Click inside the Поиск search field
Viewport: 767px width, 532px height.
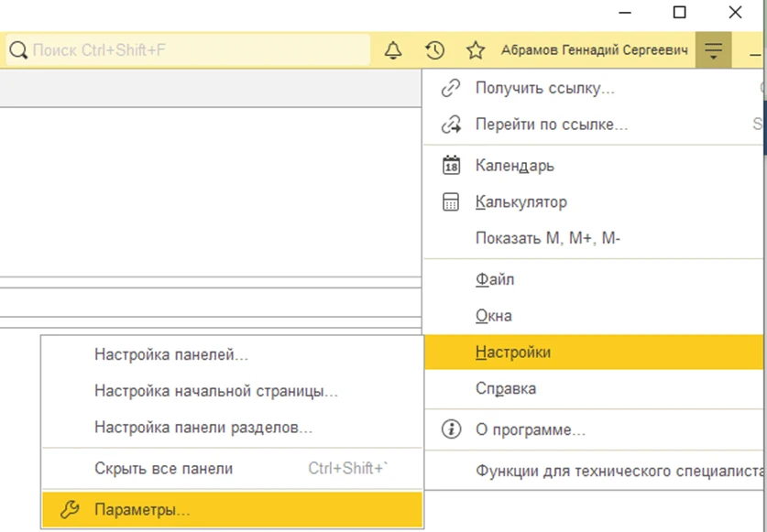pos(137,50)
